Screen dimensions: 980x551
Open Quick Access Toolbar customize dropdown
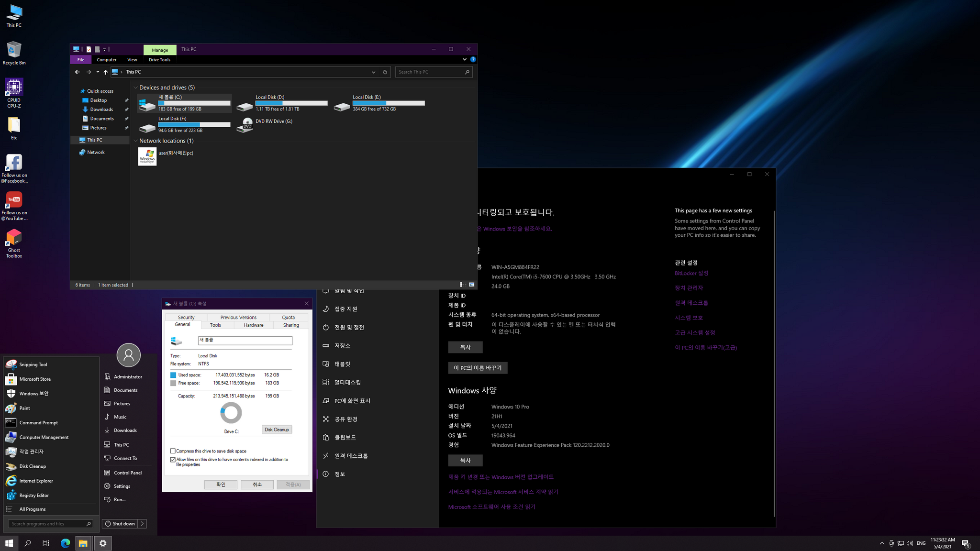pyautogui.click(x=104, y=49)
